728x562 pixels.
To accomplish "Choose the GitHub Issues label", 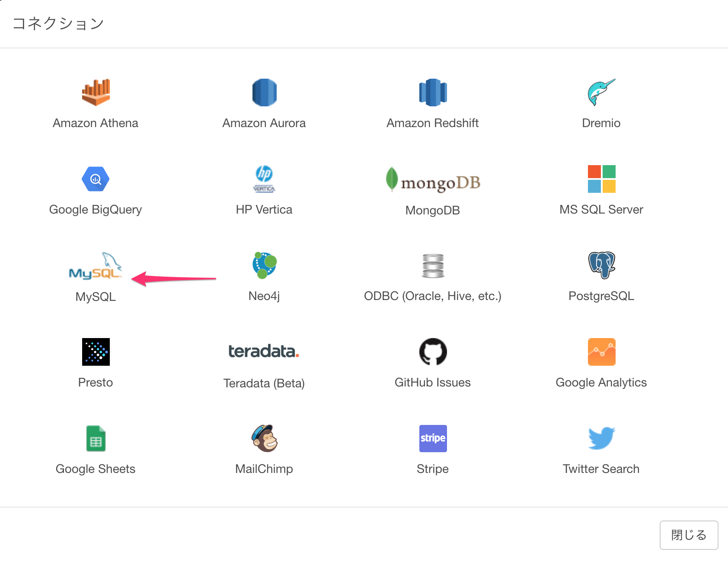I will [433, 383].
